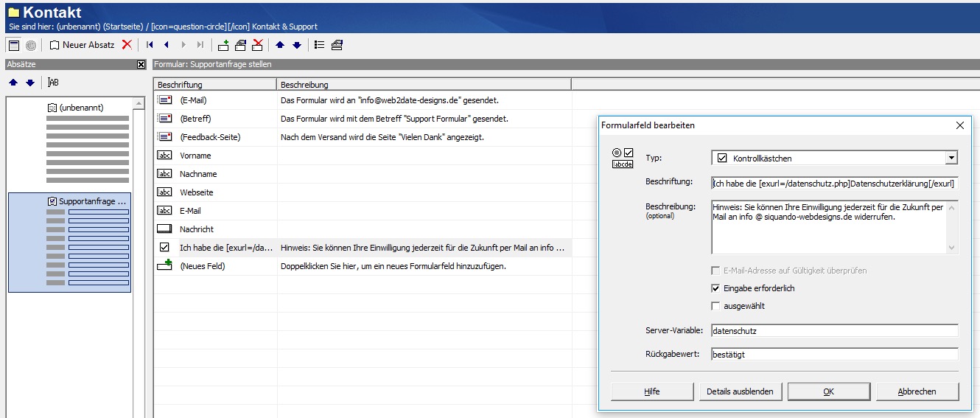Move paragraph down in Absätze panel
The width and height of the screenshot is (980, 418).
pos(30,83)
